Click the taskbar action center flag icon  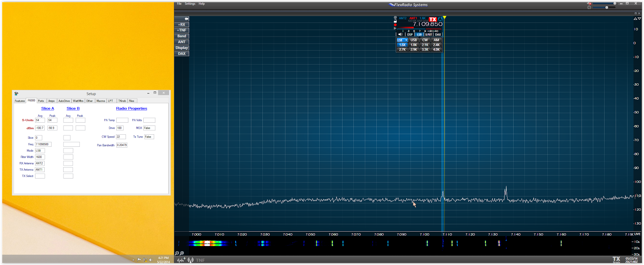139,260
